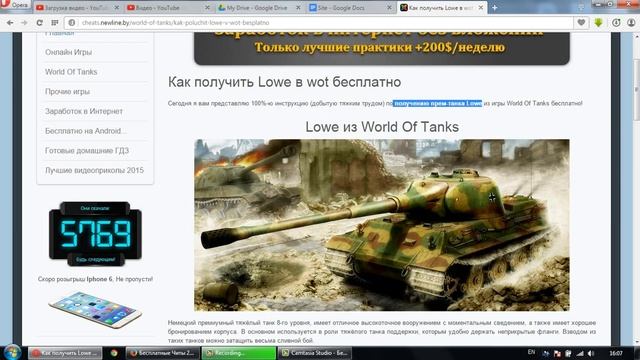This screenshot has height=360, width=640.
Task: Click the +200$/неделю banner ad
Action: pyautogui.click(x=382, y=48)
